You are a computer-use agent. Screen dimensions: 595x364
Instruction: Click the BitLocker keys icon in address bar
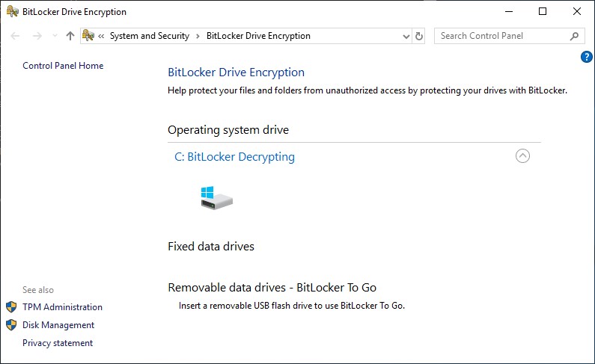point(88,36)
